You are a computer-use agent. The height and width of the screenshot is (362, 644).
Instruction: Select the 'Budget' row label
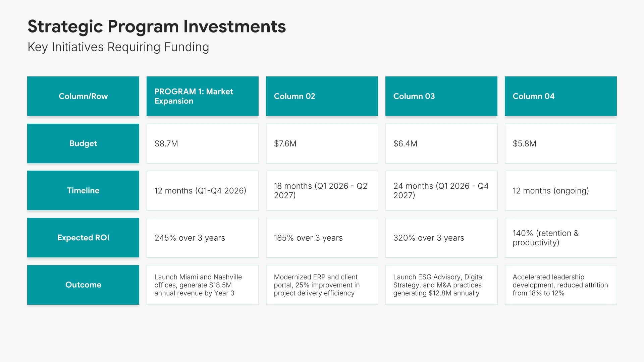coord(83,143)
